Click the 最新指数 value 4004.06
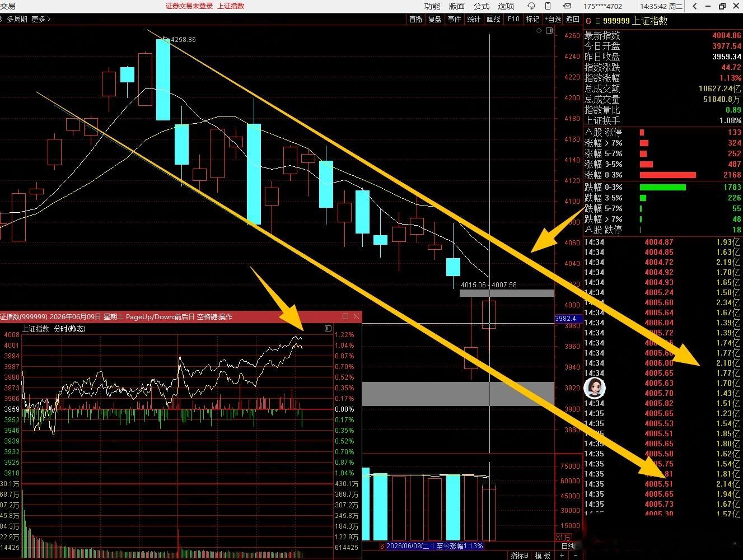 tap(726, 35)
